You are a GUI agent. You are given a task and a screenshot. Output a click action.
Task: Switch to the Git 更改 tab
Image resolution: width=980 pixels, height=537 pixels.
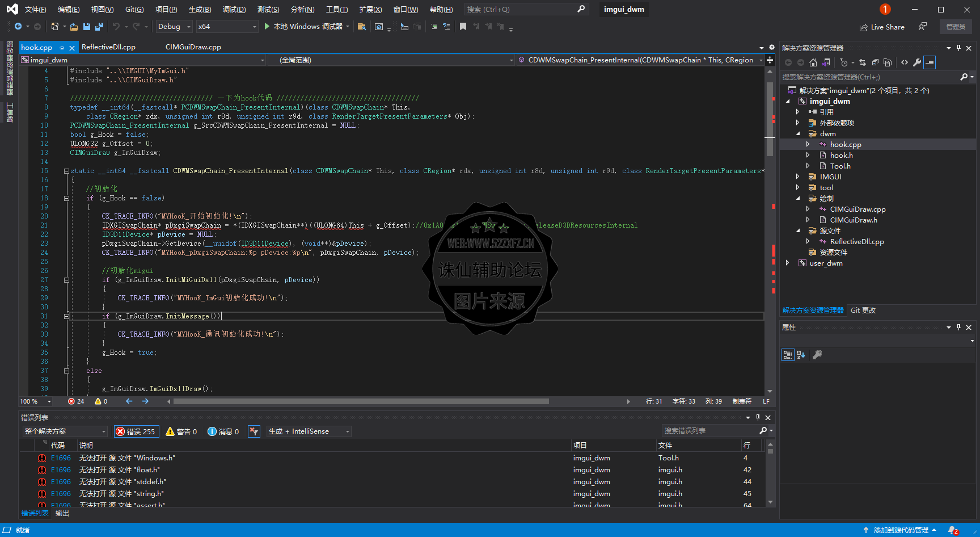[863, 311]
